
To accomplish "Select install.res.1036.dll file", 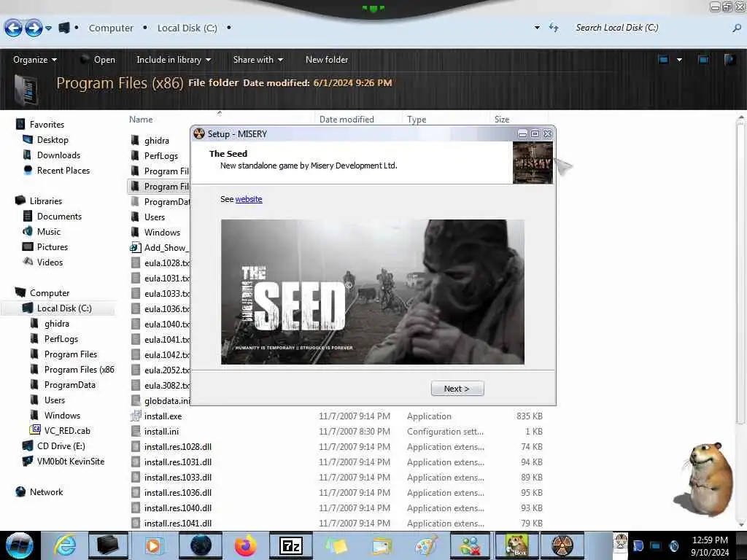I will click(178, 493).
